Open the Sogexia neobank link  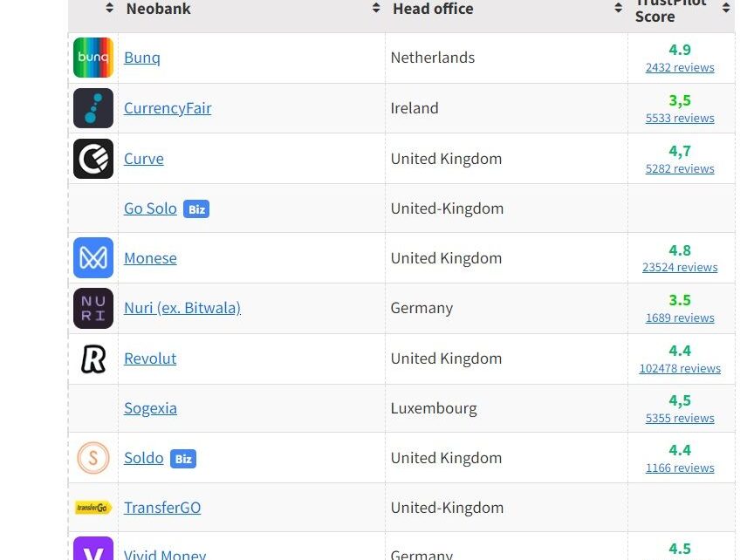click(x=150, y=408)
